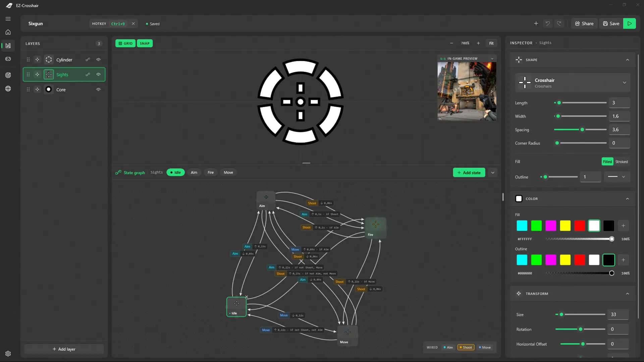Select the Aim state tab

point(194,172)
